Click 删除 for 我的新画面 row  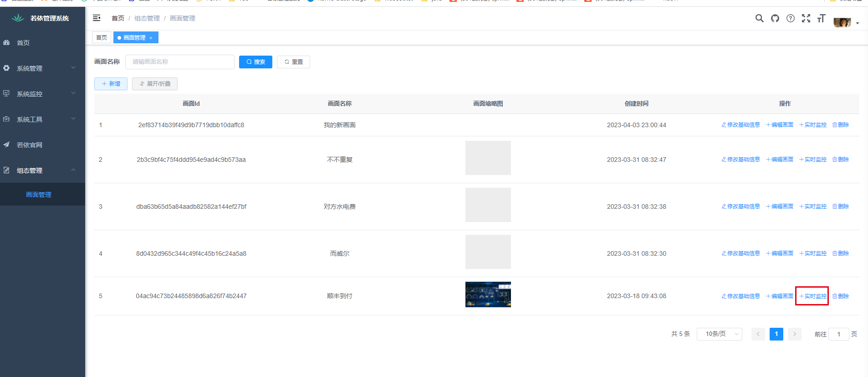coord(841,125)
